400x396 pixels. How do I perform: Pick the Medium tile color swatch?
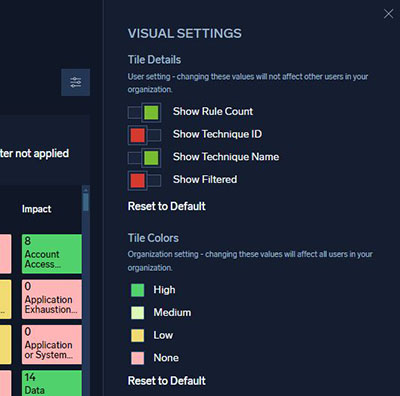coord(138,313)
